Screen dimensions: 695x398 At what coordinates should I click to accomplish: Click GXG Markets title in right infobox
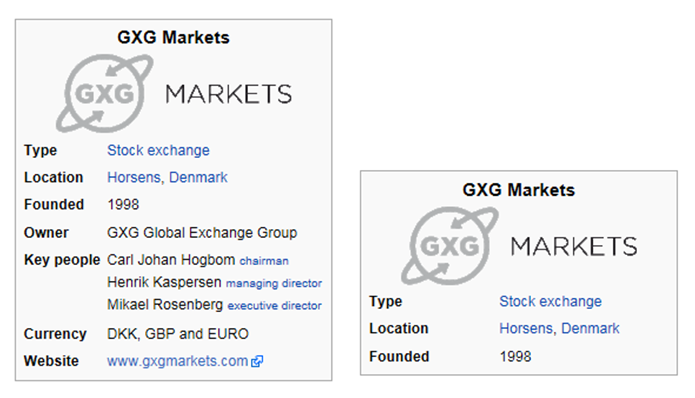click(x=519, y=190)
